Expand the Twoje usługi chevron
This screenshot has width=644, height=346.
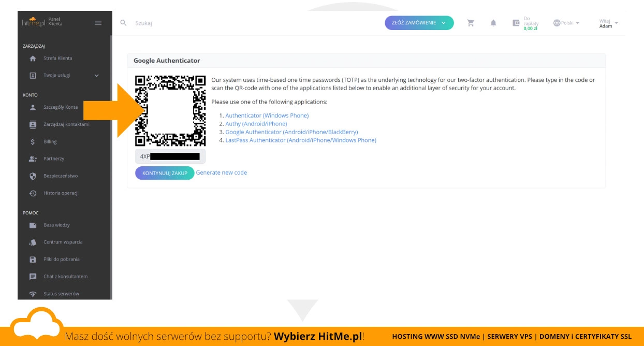pyautogui.click(x=97, y=76)
